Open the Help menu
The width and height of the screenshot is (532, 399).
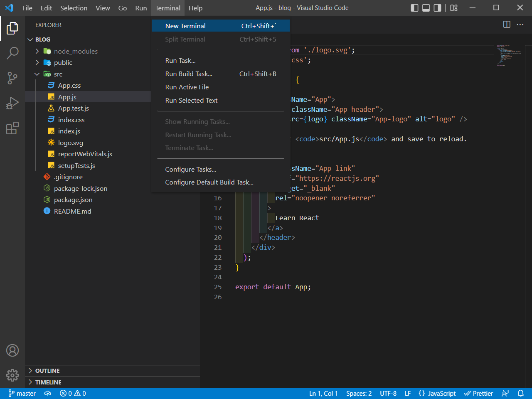tap(195, 8)
